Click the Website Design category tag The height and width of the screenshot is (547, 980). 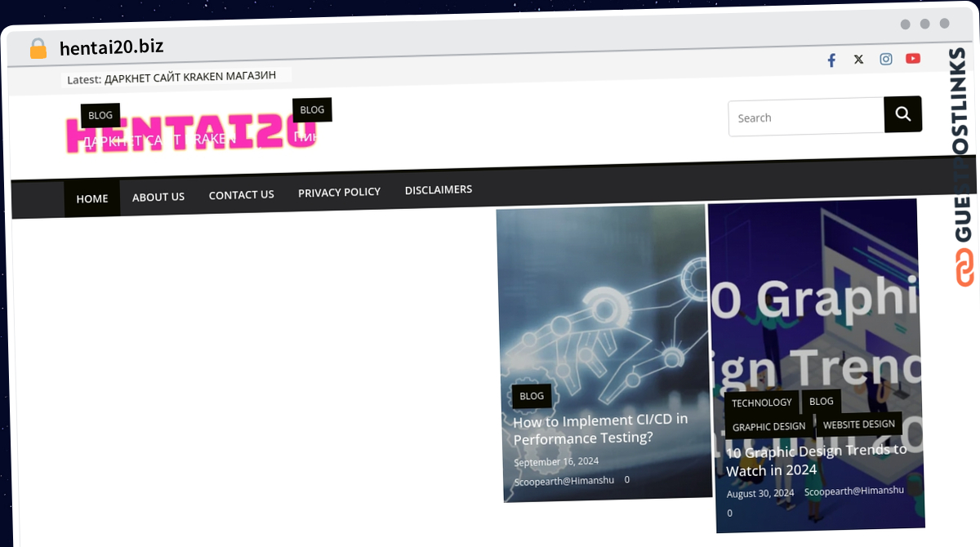[x=859, y=425]
